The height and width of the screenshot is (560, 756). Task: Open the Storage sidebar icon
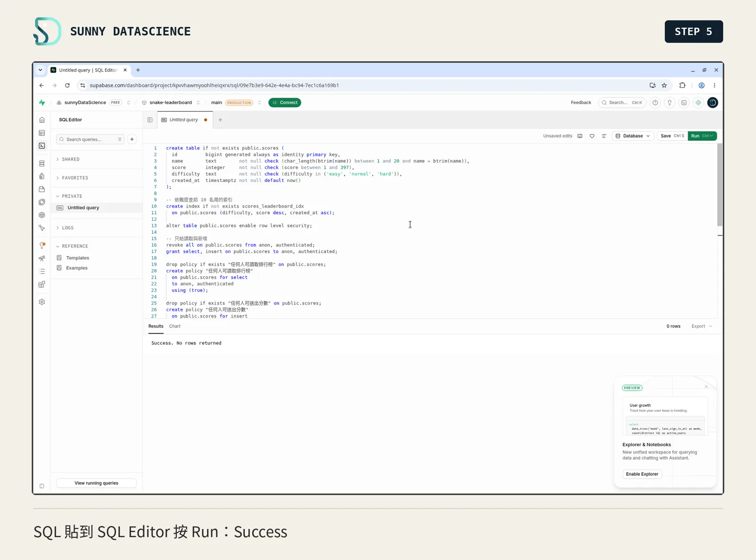tap(42, 189)
